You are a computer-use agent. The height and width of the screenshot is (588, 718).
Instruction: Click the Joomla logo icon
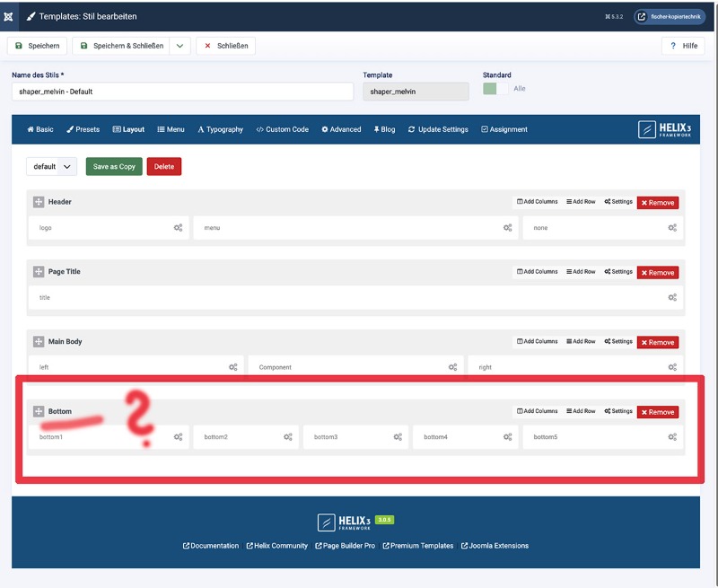click(9, 16)
